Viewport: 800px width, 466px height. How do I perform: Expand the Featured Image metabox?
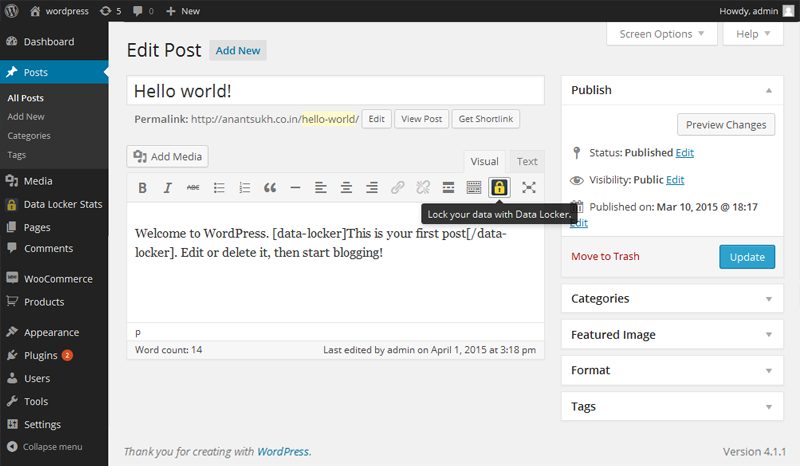click(768, 335)
